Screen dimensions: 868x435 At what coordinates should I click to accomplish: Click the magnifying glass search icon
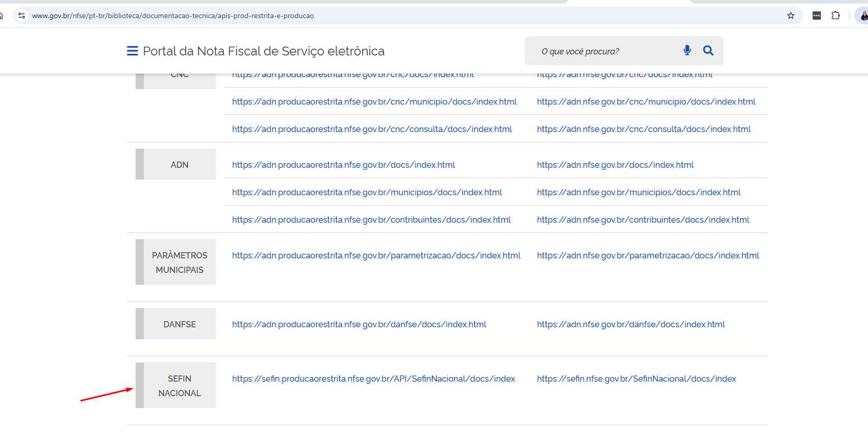point(708,50)
